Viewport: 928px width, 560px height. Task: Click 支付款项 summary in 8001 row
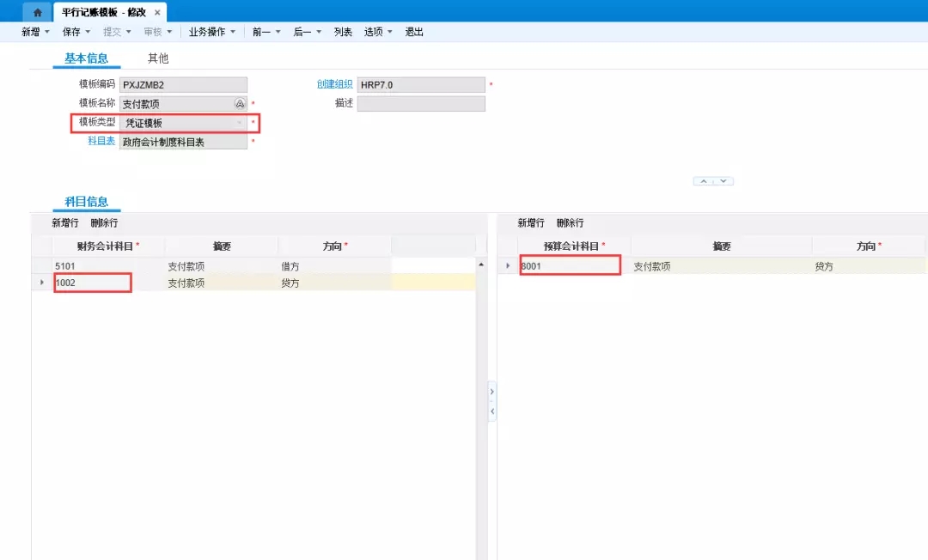coord(722,266)
